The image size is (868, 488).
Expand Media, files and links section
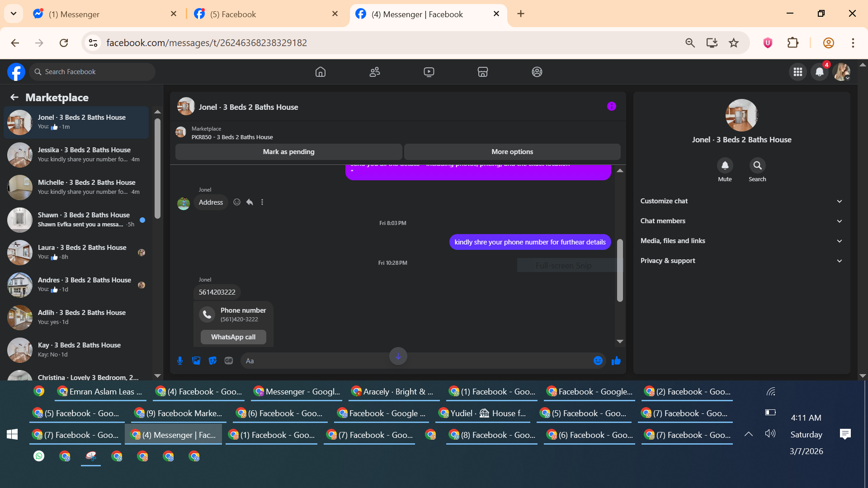coord(741,241)
